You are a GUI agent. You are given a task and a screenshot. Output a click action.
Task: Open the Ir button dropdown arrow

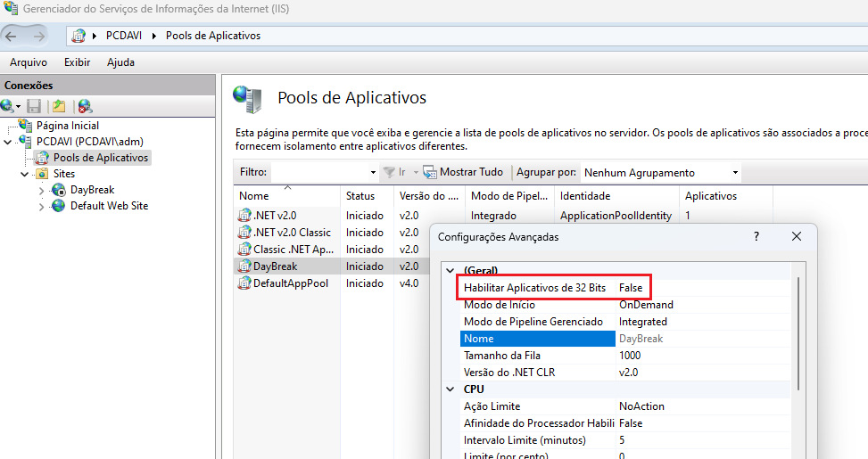(x=416, y=173)
